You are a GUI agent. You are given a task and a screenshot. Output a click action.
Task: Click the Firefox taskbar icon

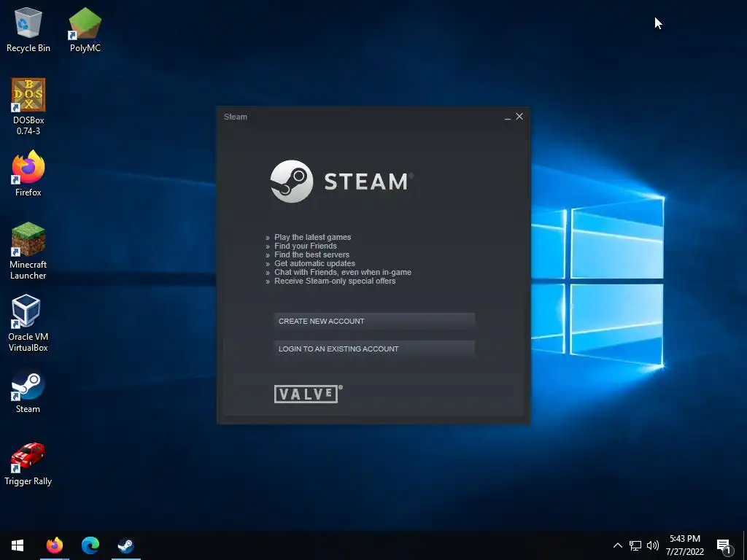[x=54, y=545]
